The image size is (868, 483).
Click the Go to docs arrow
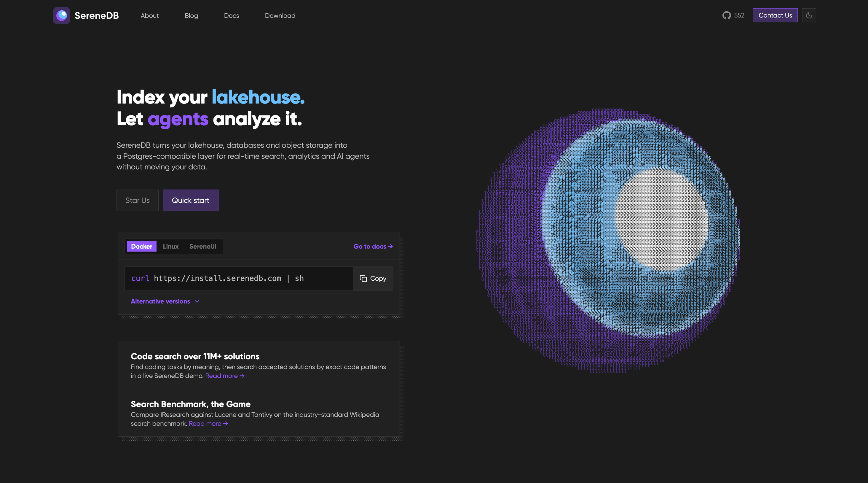[390, 247]
